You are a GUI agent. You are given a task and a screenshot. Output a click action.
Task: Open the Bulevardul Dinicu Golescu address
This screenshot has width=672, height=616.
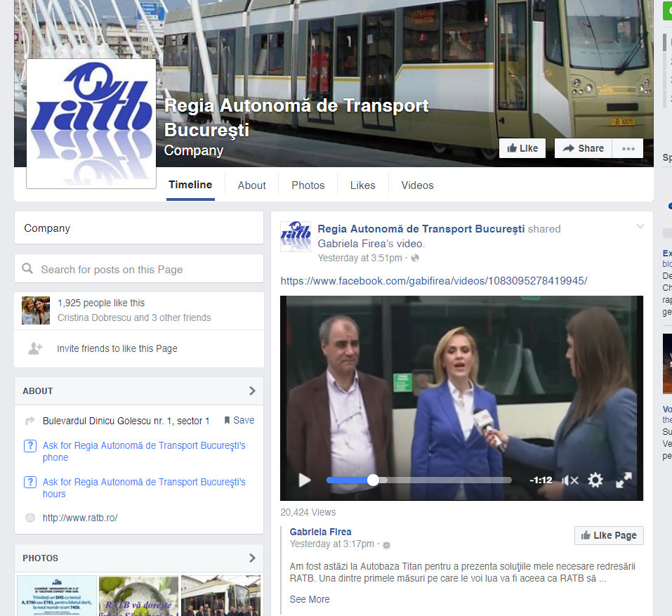[126, 421]
